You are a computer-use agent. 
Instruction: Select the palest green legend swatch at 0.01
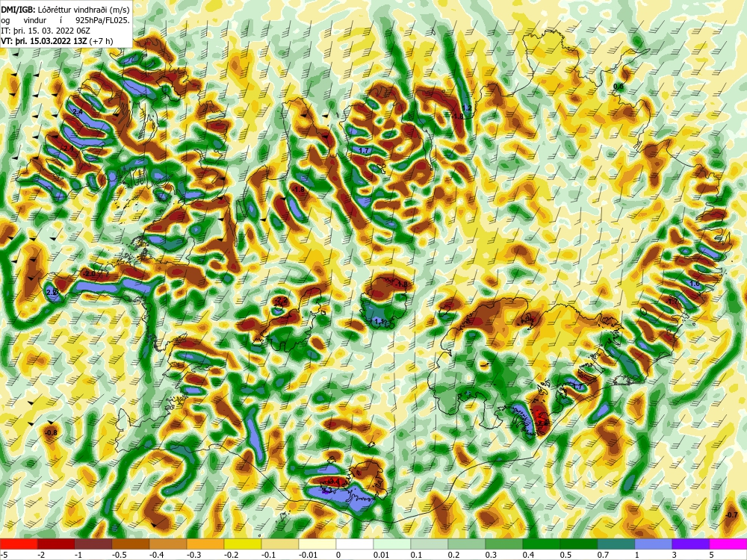tap(392, 544)
